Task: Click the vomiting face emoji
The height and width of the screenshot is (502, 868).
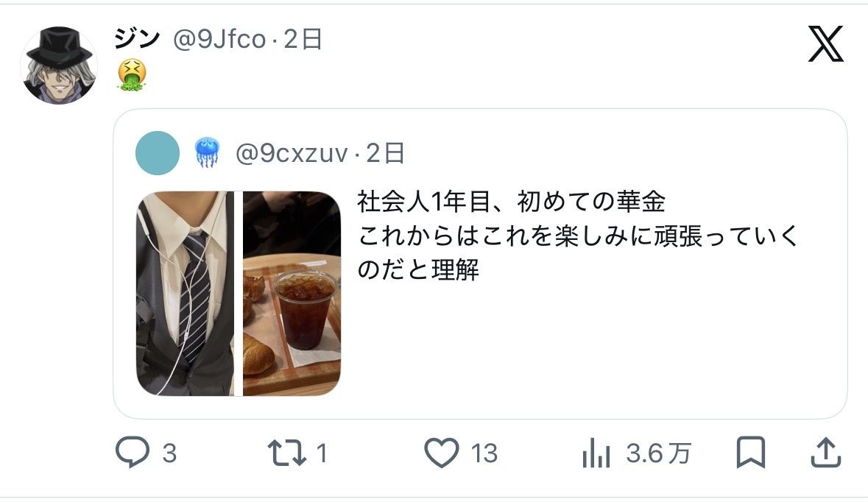Action: pos(132,75)
